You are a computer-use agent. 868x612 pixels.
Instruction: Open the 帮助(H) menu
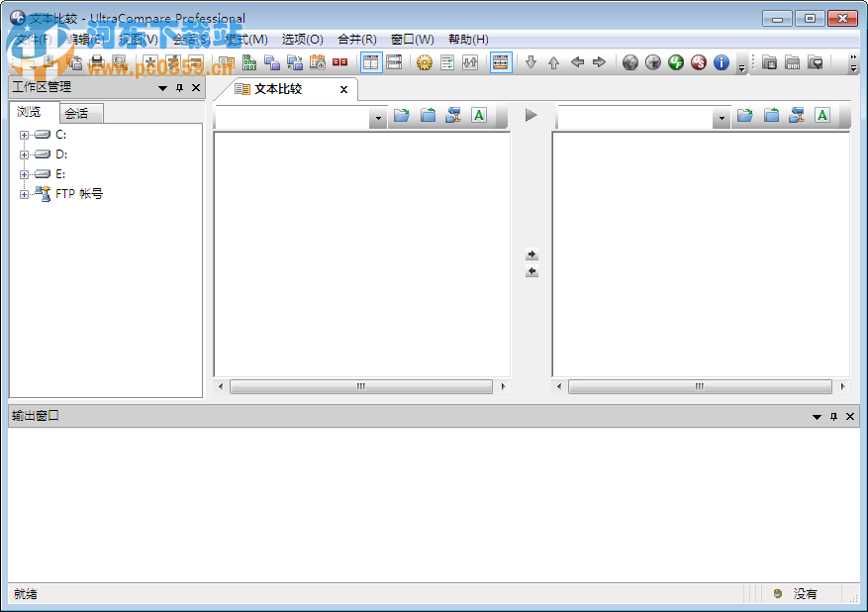pyautogui.click(x=468, y=40)
